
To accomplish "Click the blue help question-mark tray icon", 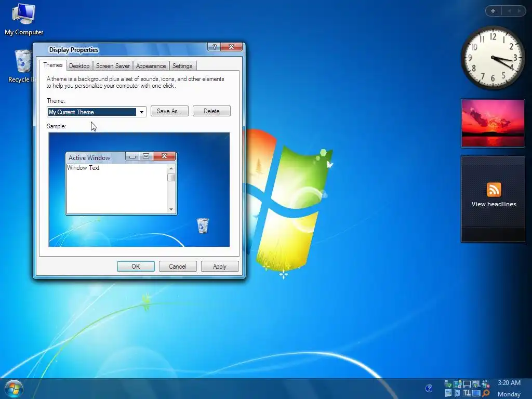I will (x=429, y=389).
